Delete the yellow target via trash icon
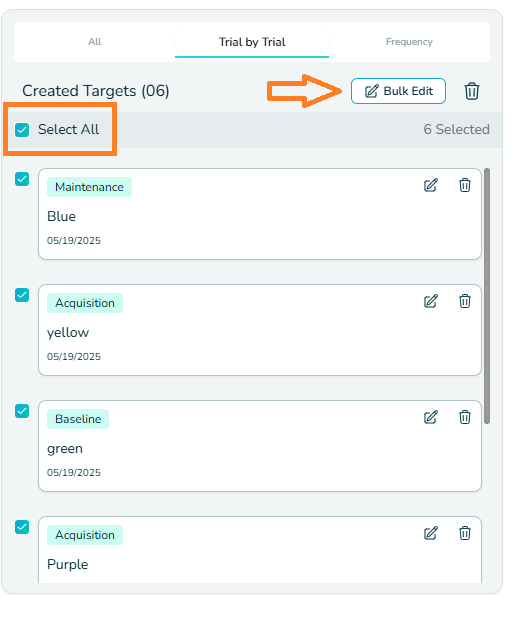Screen dimensions: 517x622 pos(465,301)
